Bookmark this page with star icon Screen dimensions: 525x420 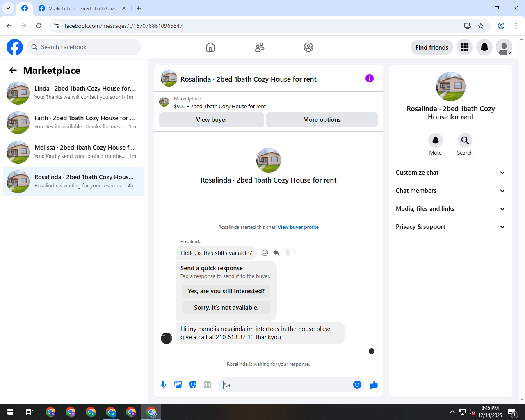[x=481, y=26]
